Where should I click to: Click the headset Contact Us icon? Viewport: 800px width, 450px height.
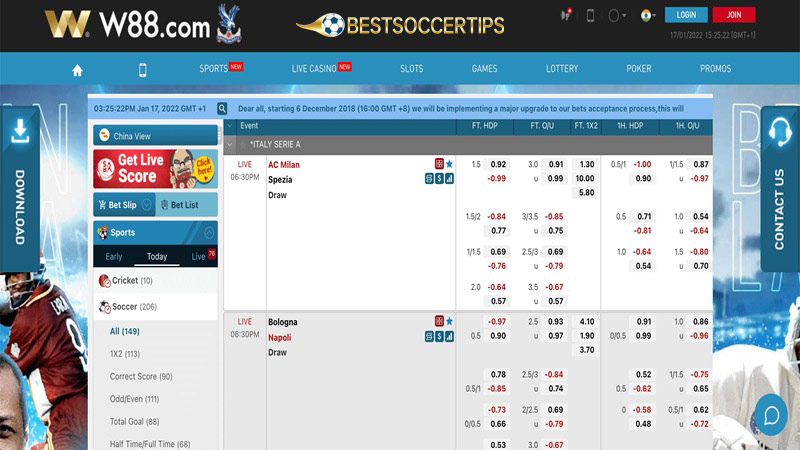[780, 131]
